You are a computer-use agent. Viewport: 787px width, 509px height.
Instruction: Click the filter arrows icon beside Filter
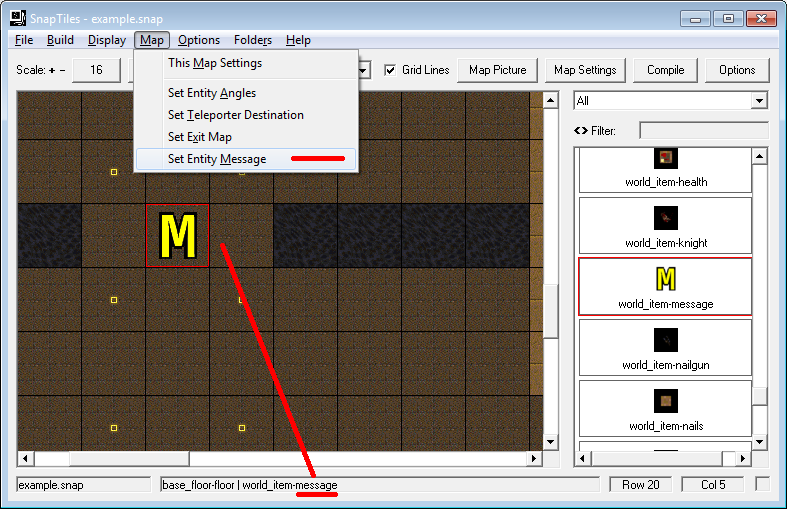click(580, 130)
